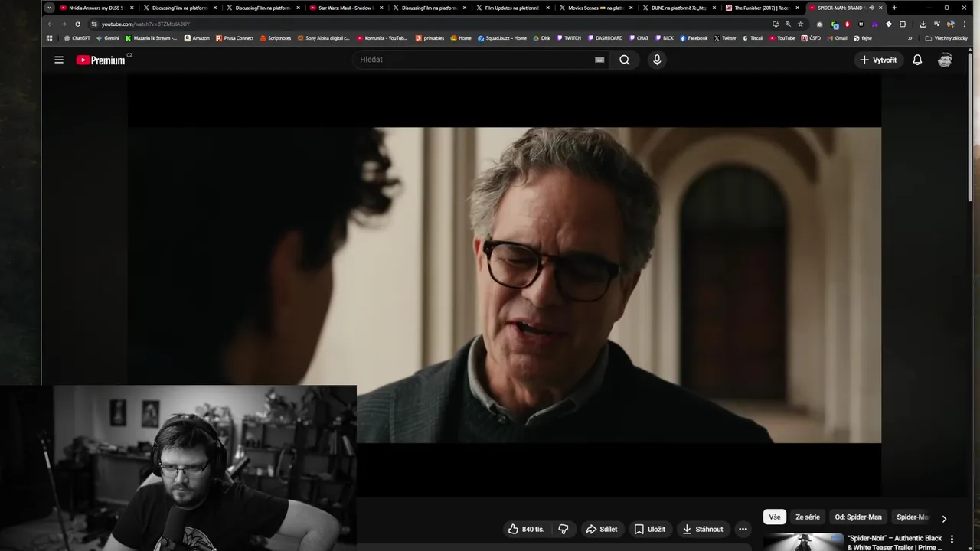Click the Vytvořit create button
This screenshot has height=551, width=980.
877,60
